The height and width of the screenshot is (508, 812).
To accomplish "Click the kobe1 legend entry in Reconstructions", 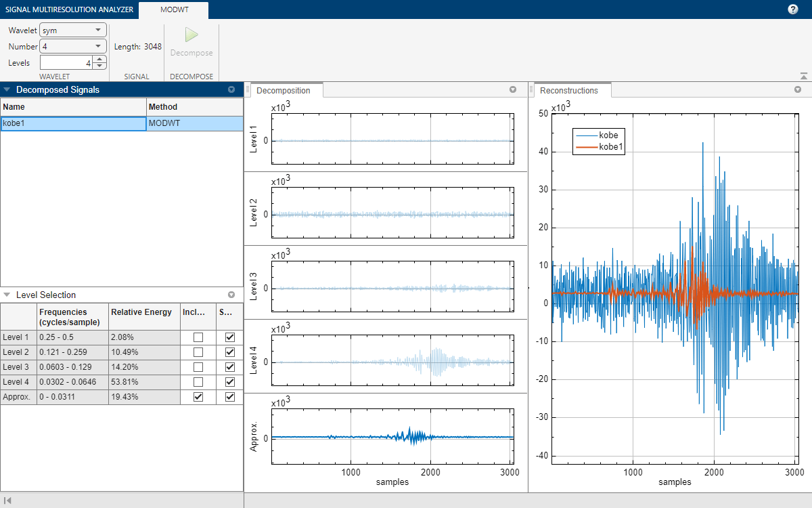I will [x=599, y=146].
